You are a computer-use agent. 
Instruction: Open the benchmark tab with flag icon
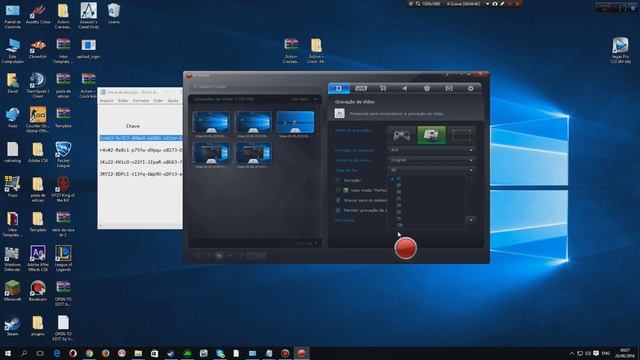coord(383,88)
